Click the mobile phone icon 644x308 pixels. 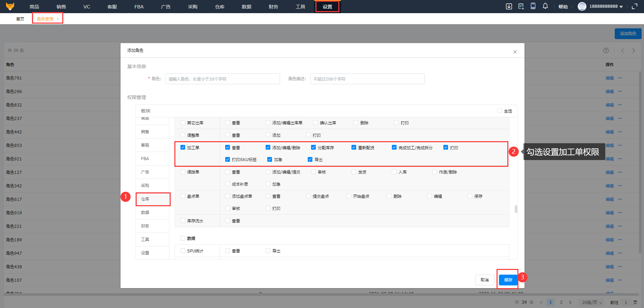533,6
